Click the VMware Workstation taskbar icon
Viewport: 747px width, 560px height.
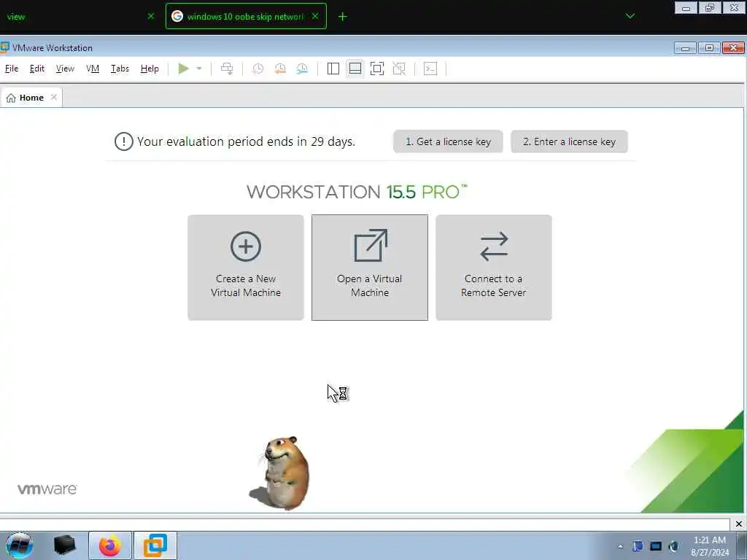(x=155, y=545)
